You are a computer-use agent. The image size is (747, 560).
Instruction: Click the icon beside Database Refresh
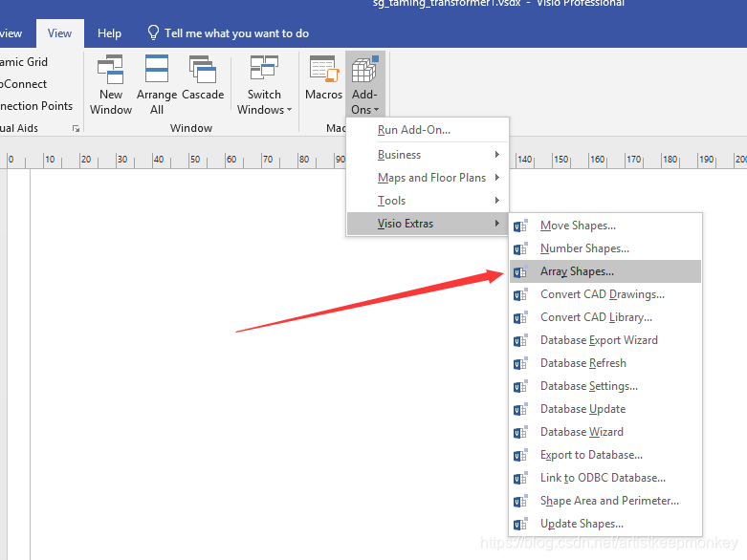[520, 363]
